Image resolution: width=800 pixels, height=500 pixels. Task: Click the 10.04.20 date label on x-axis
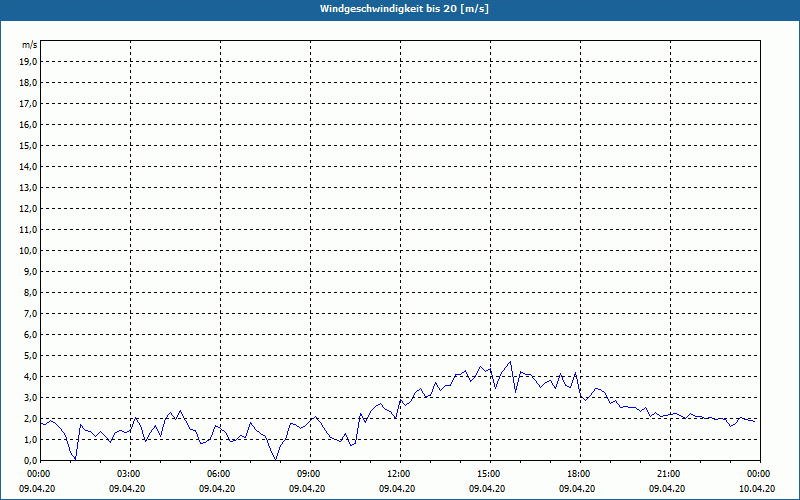pos(757,489)
